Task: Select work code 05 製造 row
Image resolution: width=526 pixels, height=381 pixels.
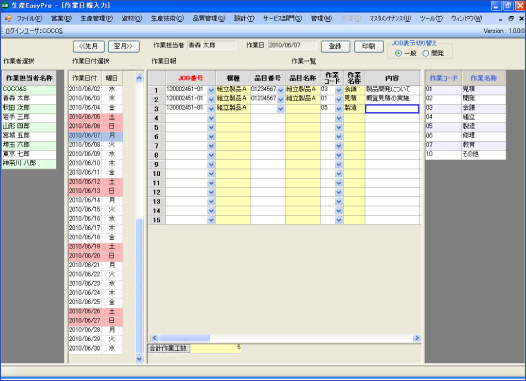Action: coord(466,126)
